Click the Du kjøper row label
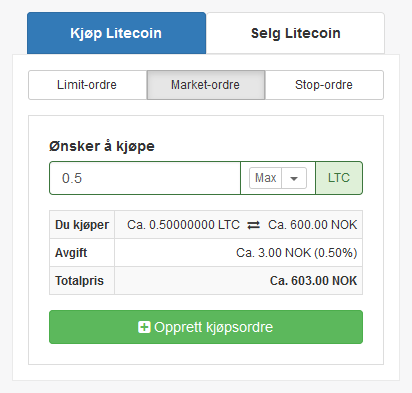Viewport: 412px width, 393px height. click(82, 225)
